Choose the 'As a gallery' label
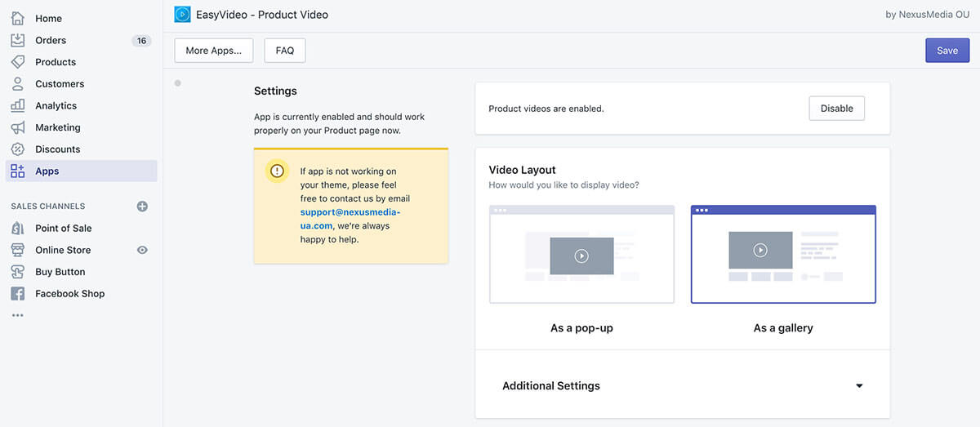The width and height of the screenshot is (980, 427). (783, 328)
